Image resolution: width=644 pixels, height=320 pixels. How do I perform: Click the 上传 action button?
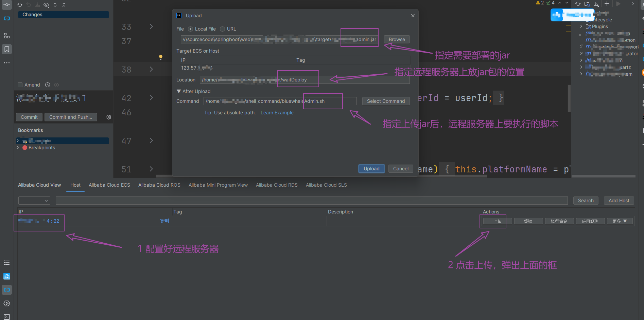(498, 221)
